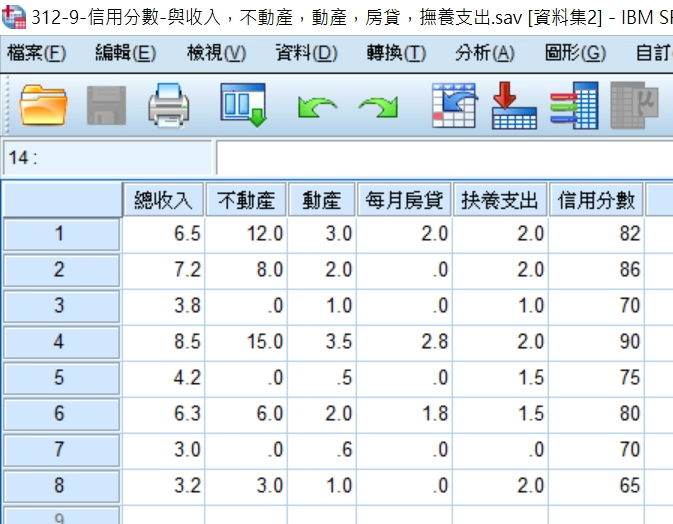673x524 pixels.
Task: Click the cell value editor field
Action: coord(440,159)
